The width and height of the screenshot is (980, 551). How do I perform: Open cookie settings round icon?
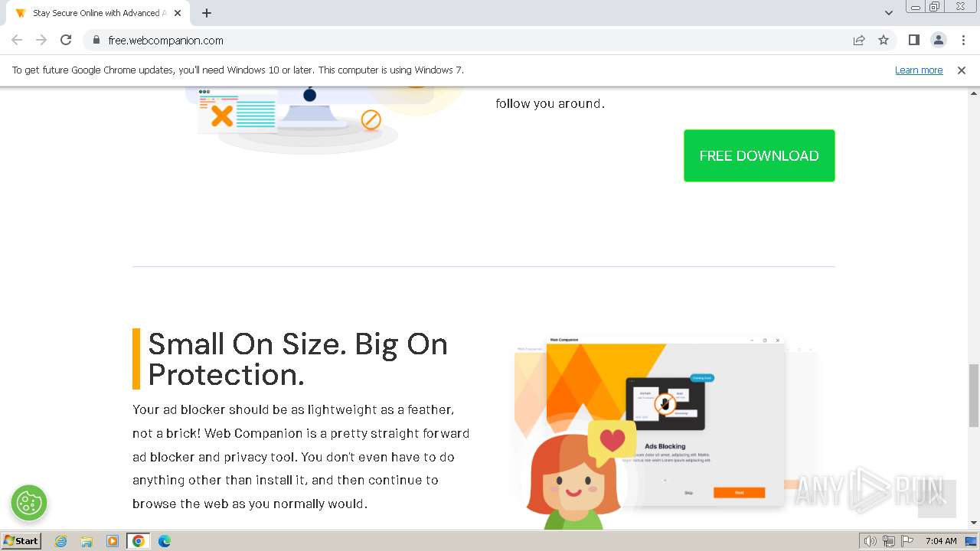coord(29,503)
